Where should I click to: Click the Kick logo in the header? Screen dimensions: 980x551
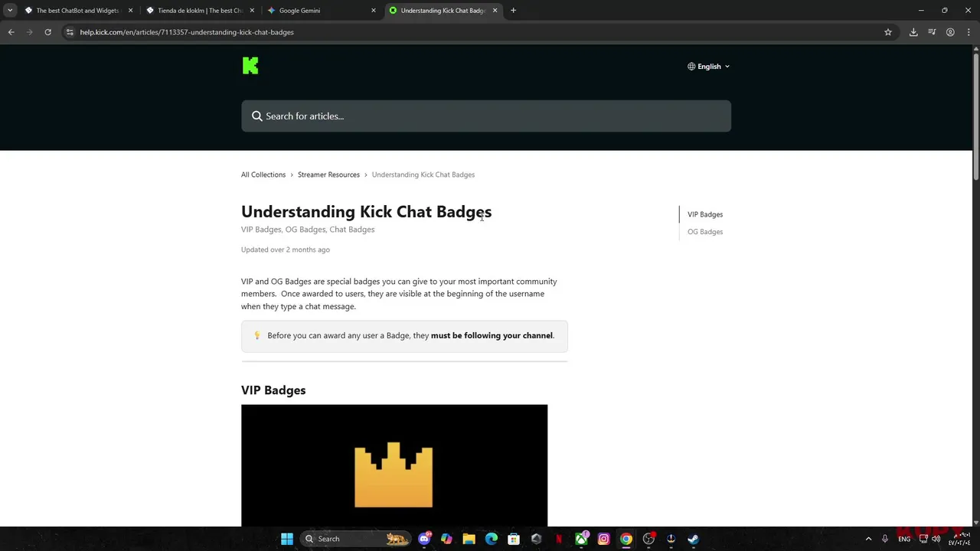coord(250,66)
